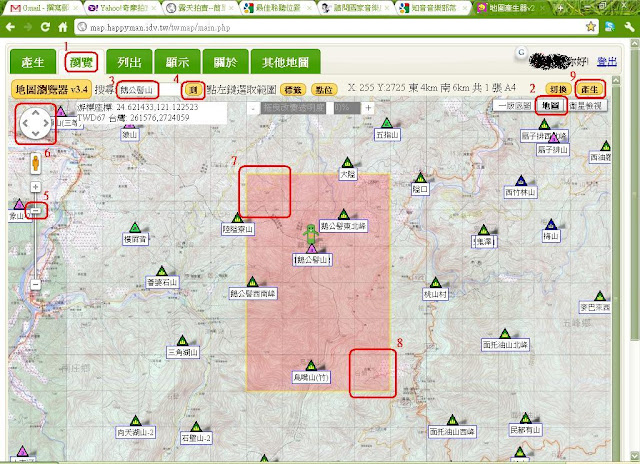Click the yellow 產生 generate button
The width and height of the screenshot is (640, 464).
click(589, 89)
